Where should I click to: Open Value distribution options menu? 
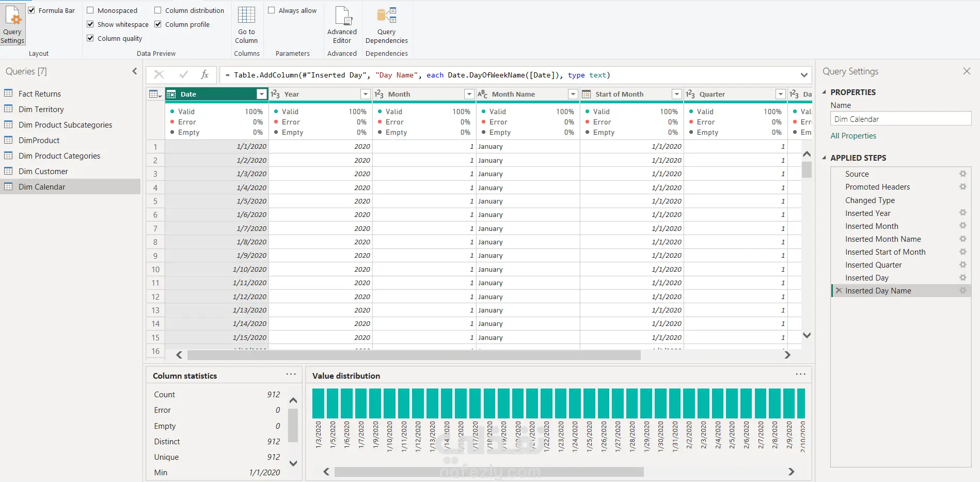tap(800, 375)
